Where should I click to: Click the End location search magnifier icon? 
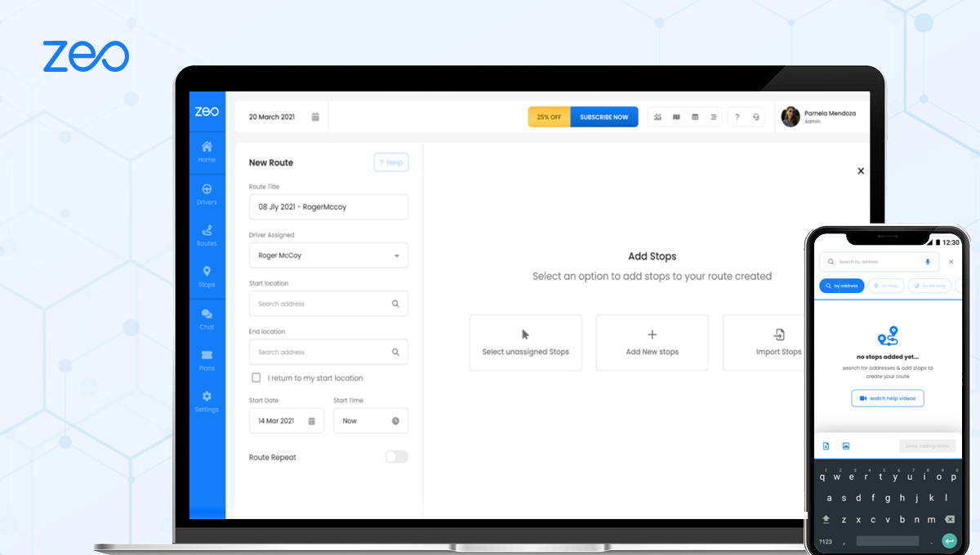point(395,352)
